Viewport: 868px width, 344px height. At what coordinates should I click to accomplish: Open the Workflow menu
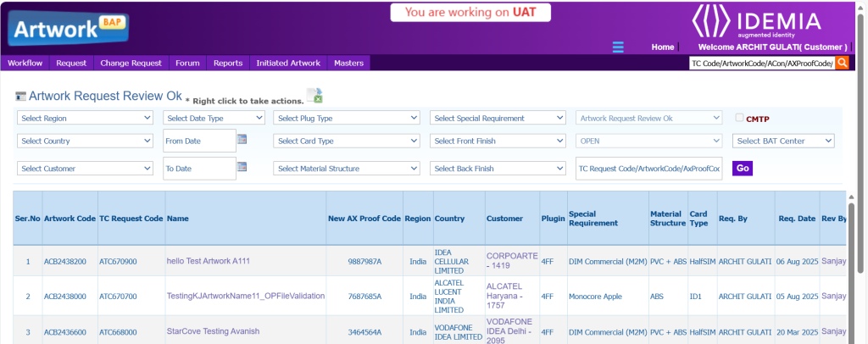[25, 63]
